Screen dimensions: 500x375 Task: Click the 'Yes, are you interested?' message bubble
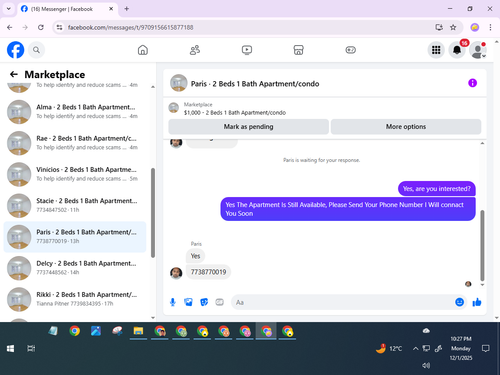click(437, 189)
